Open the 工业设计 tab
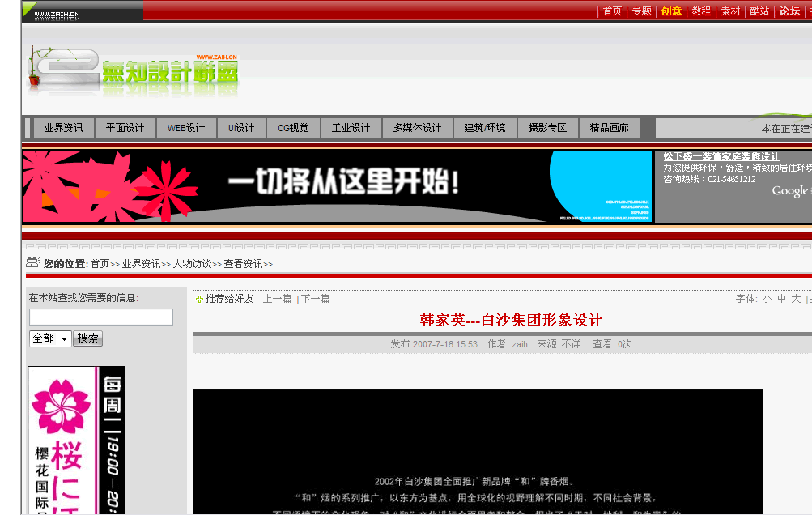Image resolution: width=812 pixels, height=515 pixels. point(351,128)
